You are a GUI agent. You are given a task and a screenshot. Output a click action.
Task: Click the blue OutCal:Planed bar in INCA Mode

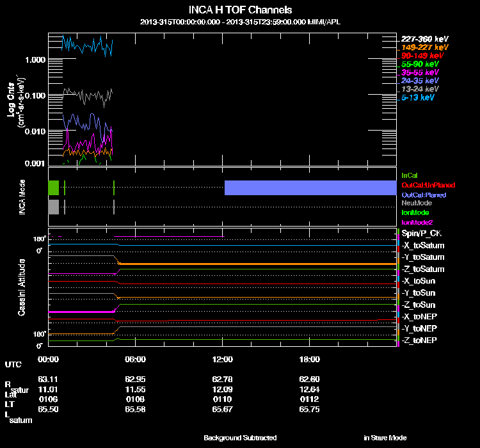coord(310,188)
